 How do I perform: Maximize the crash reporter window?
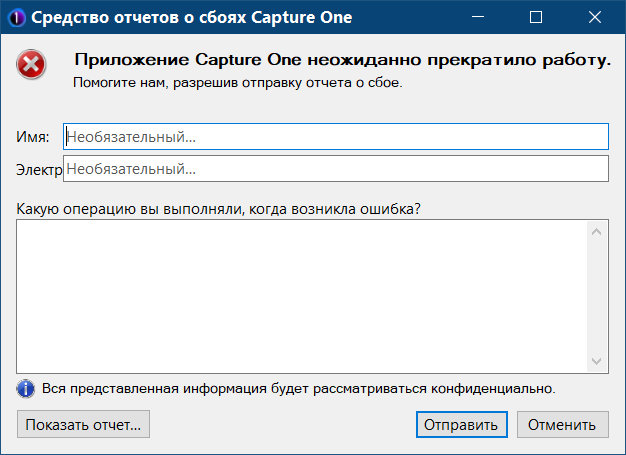coord(536,17)
